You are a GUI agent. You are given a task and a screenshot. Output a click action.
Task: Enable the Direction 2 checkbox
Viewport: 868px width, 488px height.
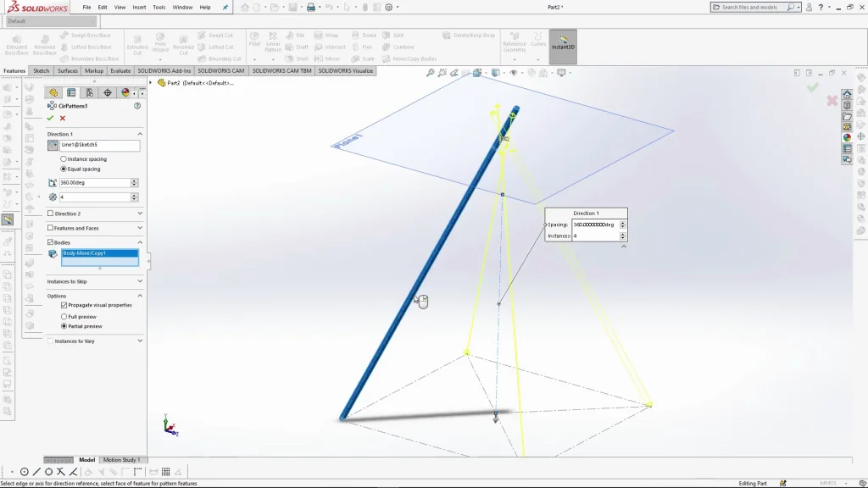click(x=50, y=213)
